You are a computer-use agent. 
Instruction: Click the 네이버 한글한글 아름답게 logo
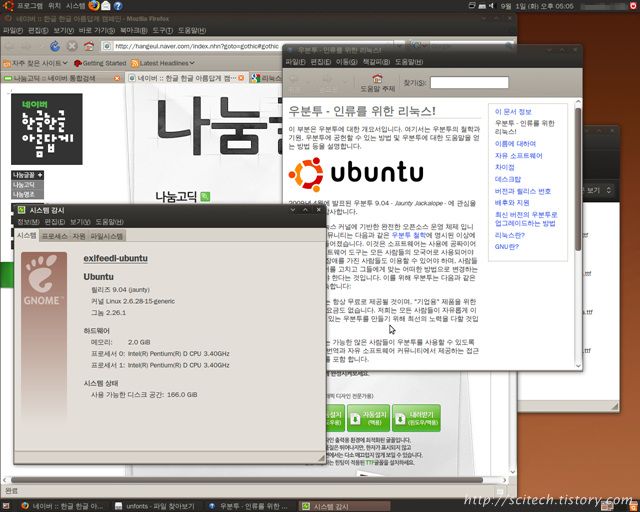tap(47, 129)
